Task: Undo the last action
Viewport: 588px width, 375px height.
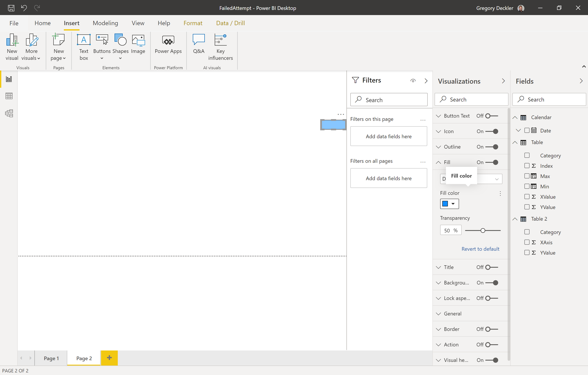Action: pyautogui.click(x=24, y=8)
